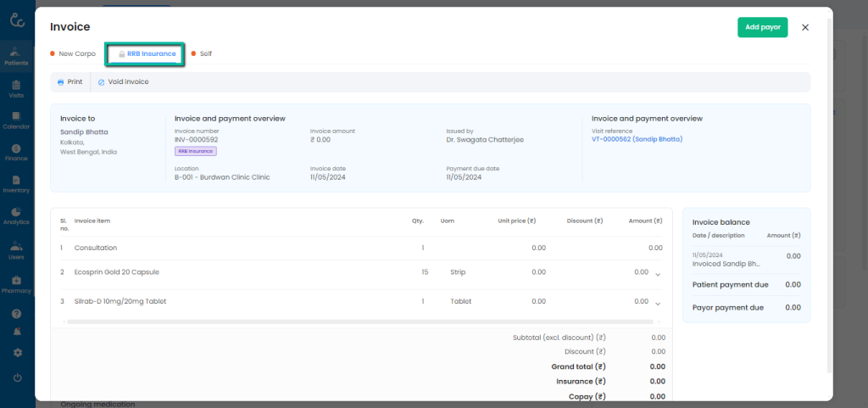Print the invoice
868x408 pixels.
click(x=70, y=82)
